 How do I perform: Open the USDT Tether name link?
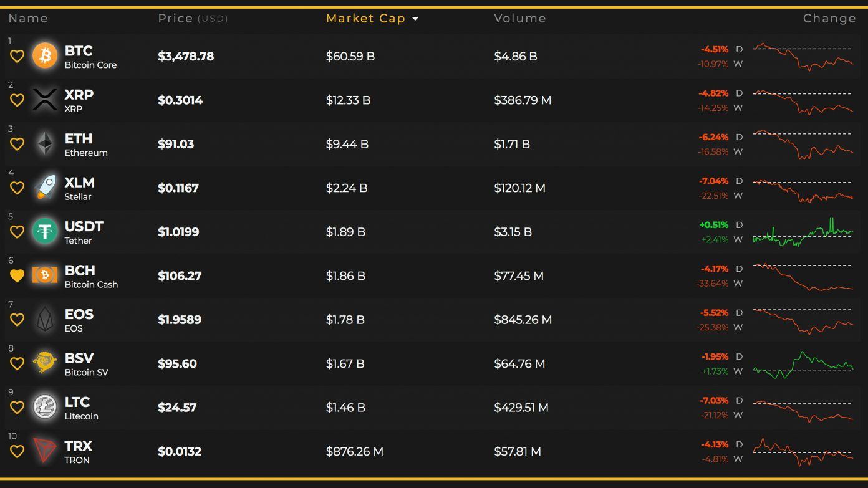pos(84,226)
